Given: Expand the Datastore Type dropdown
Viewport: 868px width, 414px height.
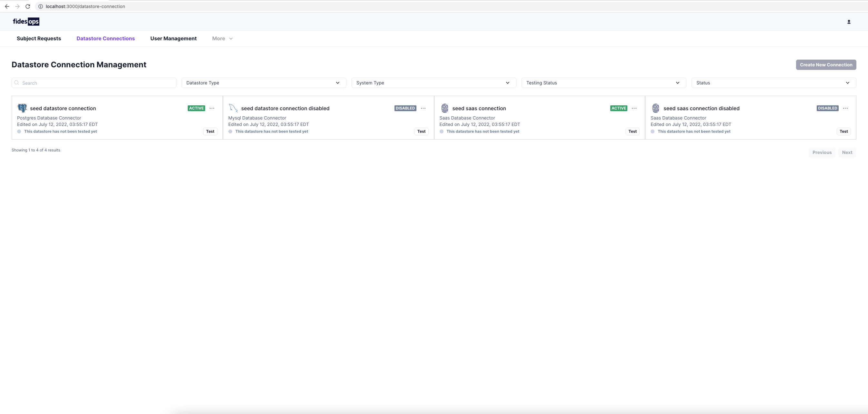Looking at the screenshot, I should [264, 83].
